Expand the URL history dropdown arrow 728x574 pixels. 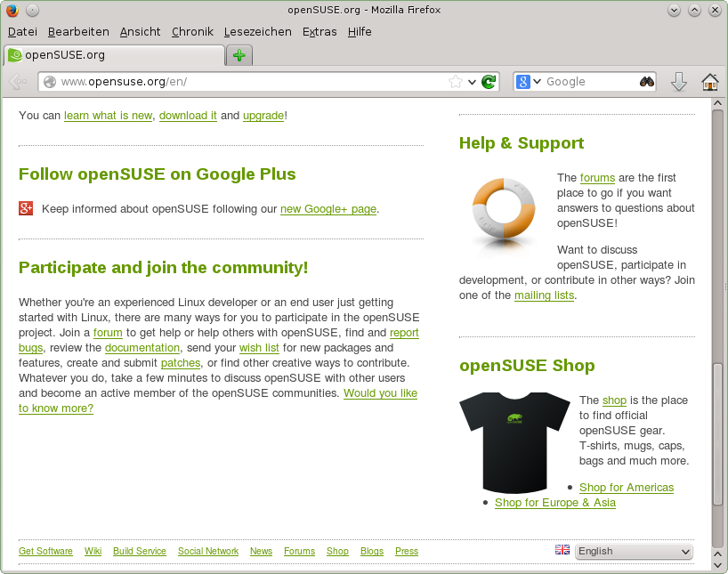(x=473, y=82)
